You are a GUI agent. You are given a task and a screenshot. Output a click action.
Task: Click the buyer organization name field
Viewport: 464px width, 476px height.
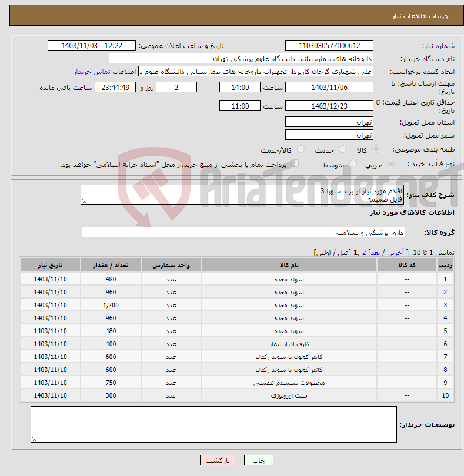point(241,59)
